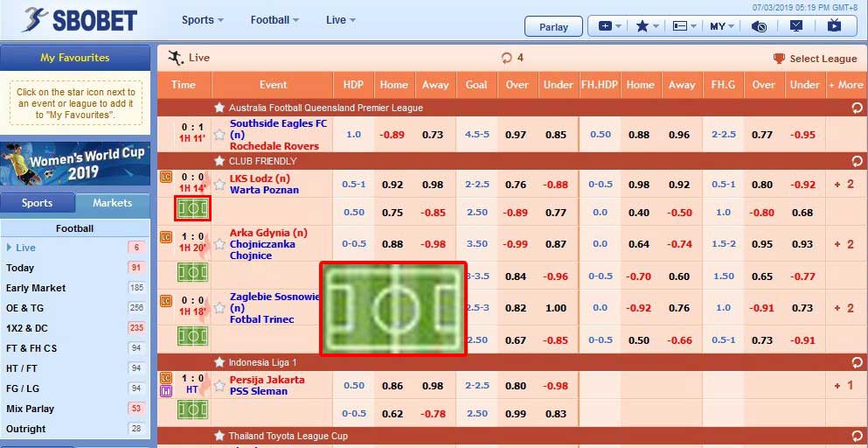Open the layout view dropdown in top toolbar
This screenshot has height=448, width=868.
click(x=684, y=26)
